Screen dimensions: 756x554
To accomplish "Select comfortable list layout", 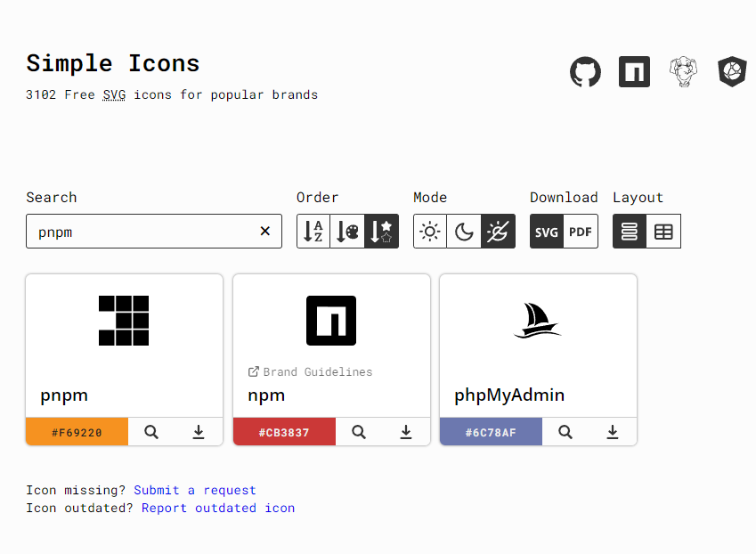I will click(x=630, y=232).
